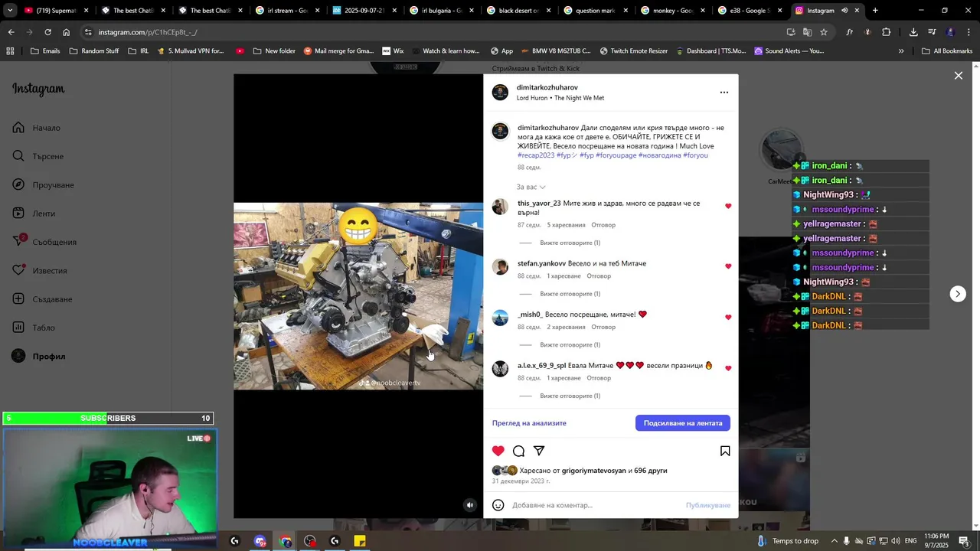This screenshot has width=980, height=551.
Task: Unlike the post with the red heart
Action: (498, 451)
